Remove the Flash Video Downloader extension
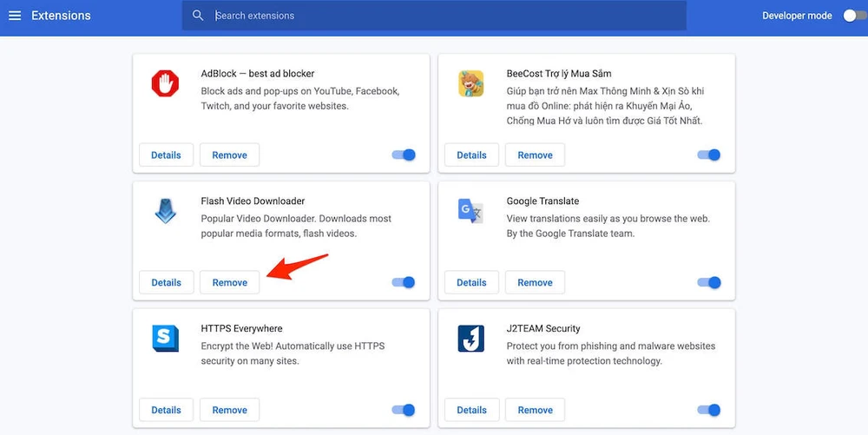The width and height of the screenshot is (868, 435). coord(230,282)
